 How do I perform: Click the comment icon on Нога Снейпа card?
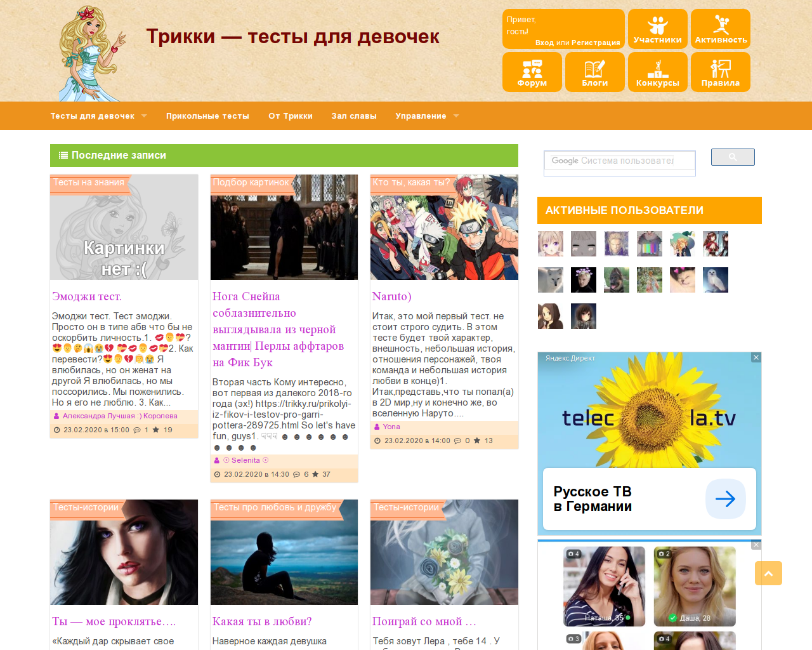296,475
